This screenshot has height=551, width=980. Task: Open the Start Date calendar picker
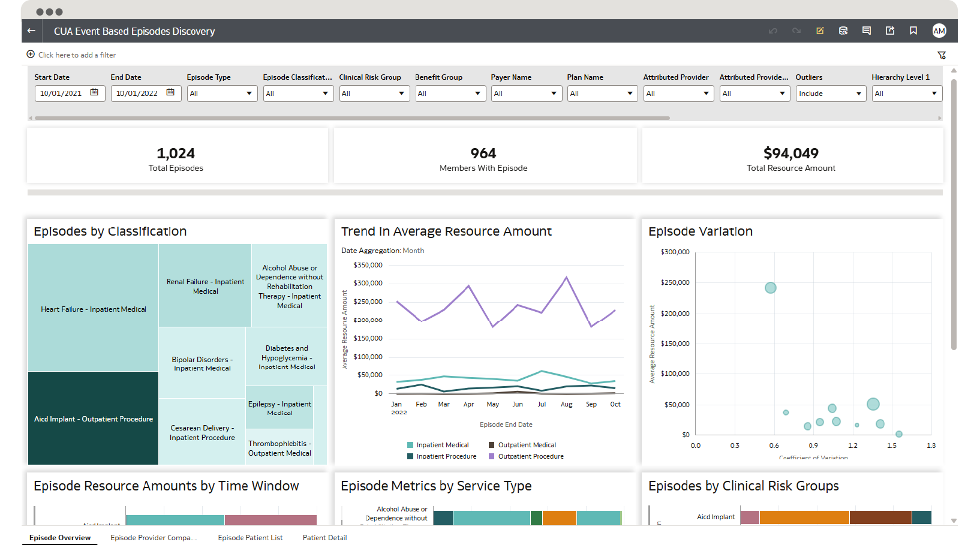pos(95,93)
